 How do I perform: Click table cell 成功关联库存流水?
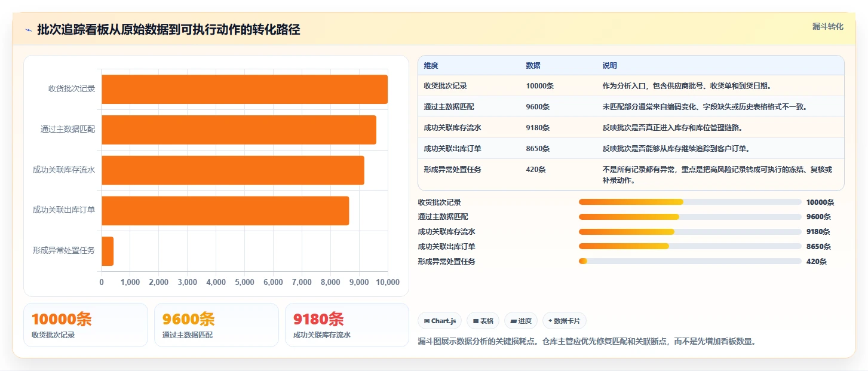[x=452, y=128]
